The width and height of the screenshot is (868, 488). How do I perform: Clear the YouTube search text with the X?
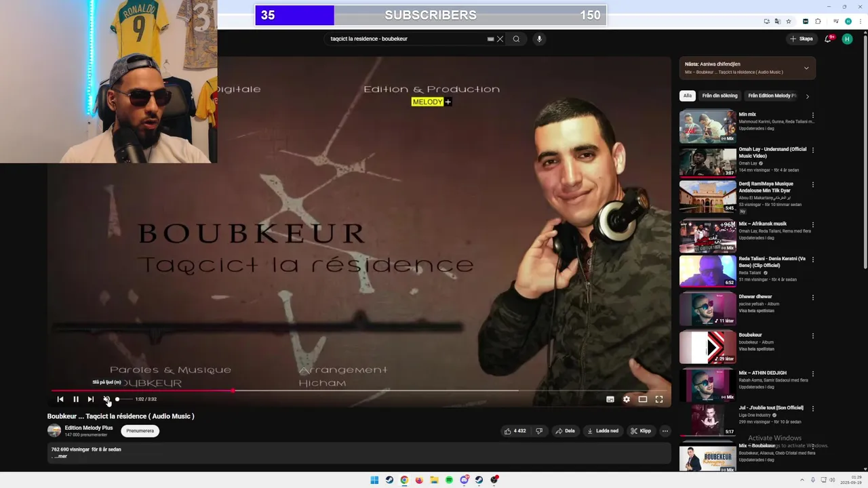(500, 39)
